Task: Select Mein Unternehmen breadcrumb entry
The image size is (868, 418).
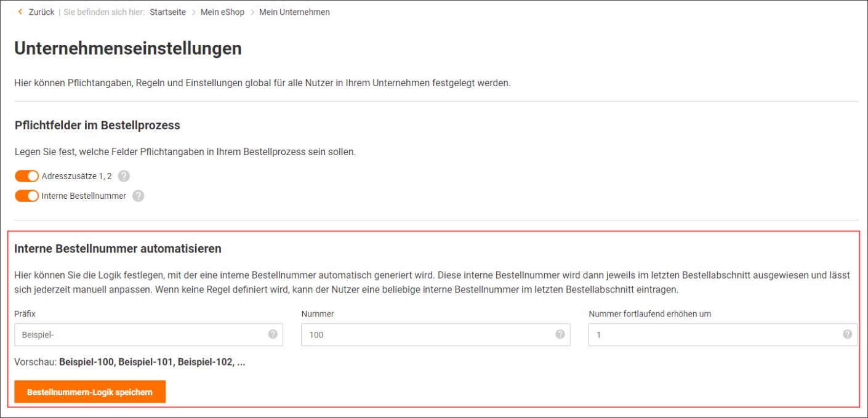Action: click(294, 12)
